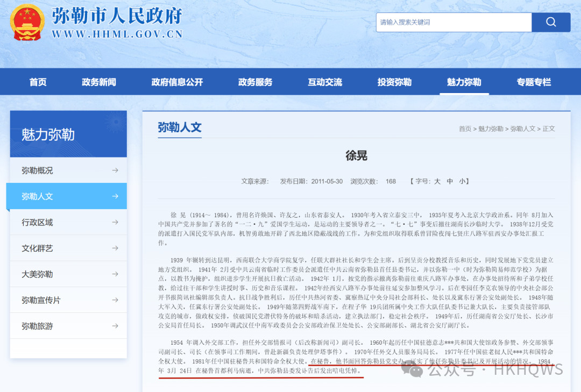This screenshot has height=392, width=581.
Task: Click the search magnifier icon button
Action: coord(551,22)
